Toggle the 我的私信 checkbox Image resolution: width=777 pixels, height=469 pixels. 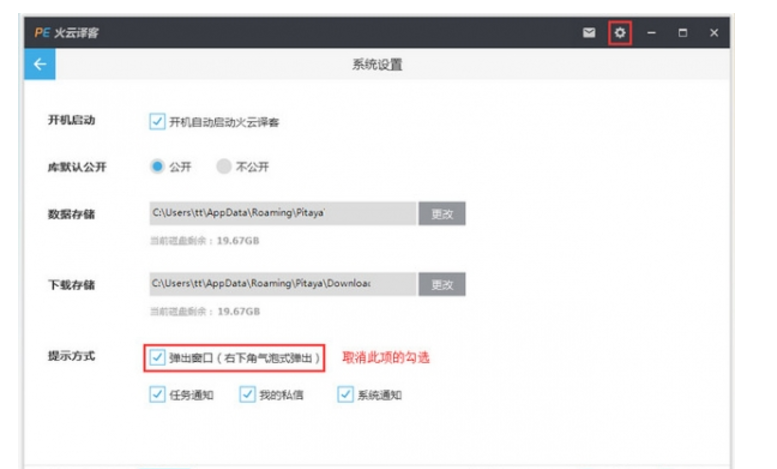(247, 394)
